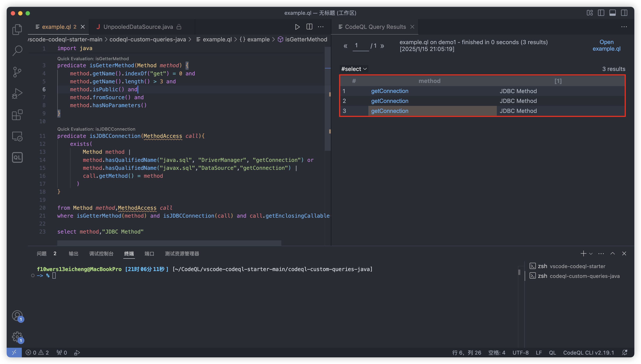Close the CodeQL Query Results tab
This screenshot has width=641, height=364.
coord(412,27)
